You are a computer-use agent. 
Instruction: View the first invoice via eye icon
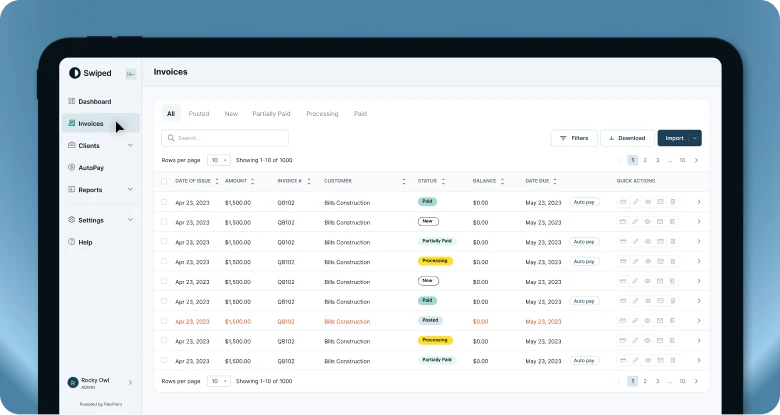point(648,202)
